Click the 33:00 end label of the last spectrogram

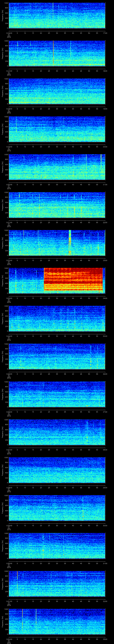[x=105, y=639]
